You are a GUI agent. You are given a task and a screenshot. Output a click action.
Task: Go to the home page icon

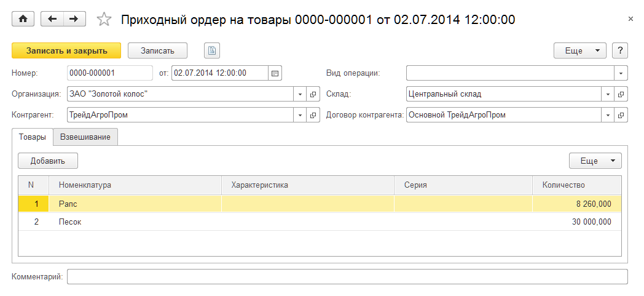(x=23, y=19)
